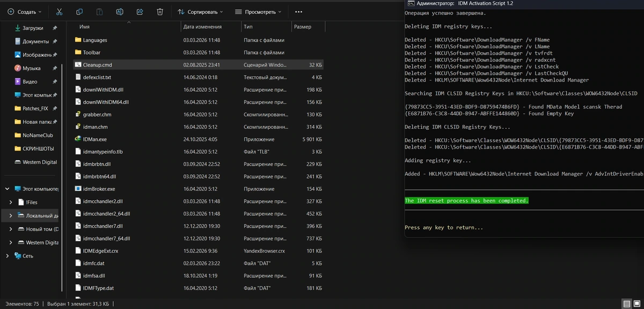Select Сеть in navigation tree
This screenshot has width=644, height=309.
coord(28,256)
